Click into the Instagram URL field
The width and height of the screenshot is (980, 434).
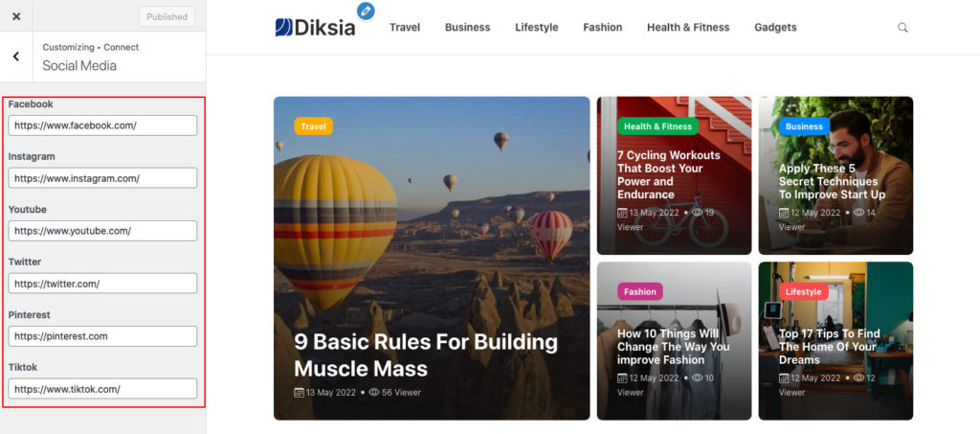pos(102,178)
